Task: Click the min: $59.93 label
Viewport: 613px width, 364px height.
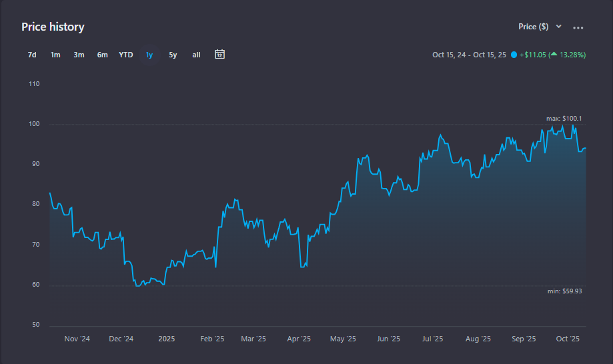Action: click(564, 291)
